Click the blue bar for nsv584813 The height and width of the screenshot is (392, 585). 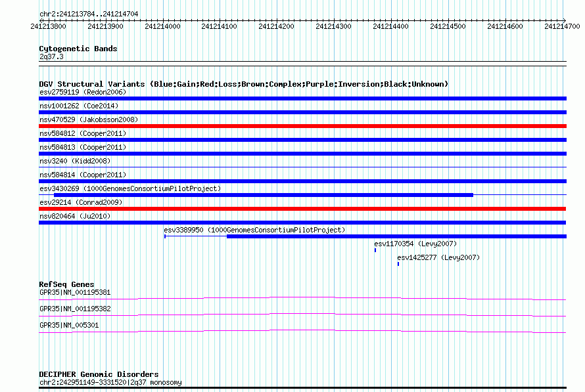pos(302,154)
